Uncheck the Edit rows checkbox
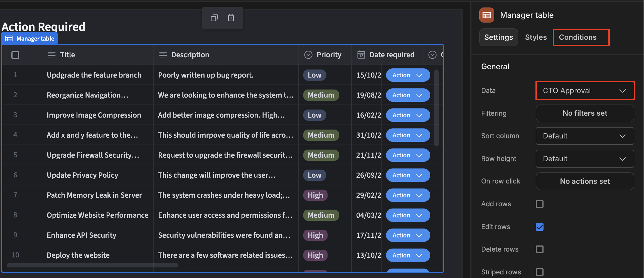This screenshot has width=644, height=278. 540,227
